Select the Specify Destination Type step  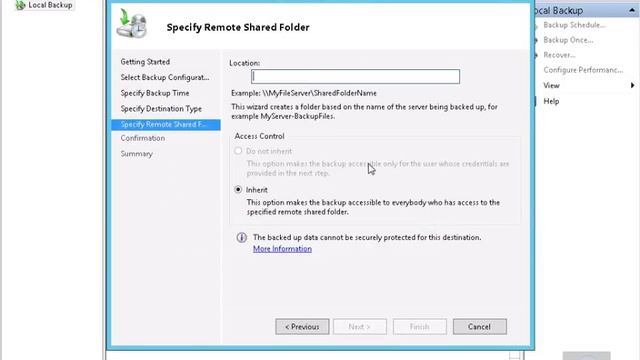coord(161,109)
